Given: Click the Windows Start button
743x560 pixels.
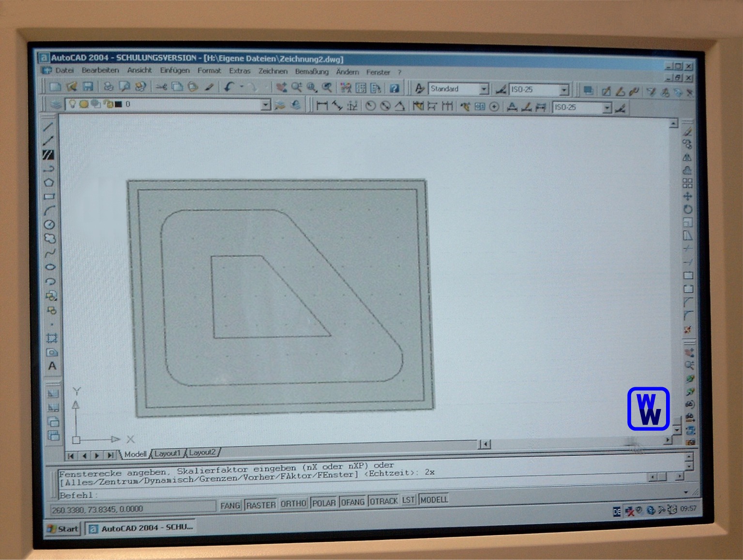Looking at the screenshot, I should [x=63, y=529].
